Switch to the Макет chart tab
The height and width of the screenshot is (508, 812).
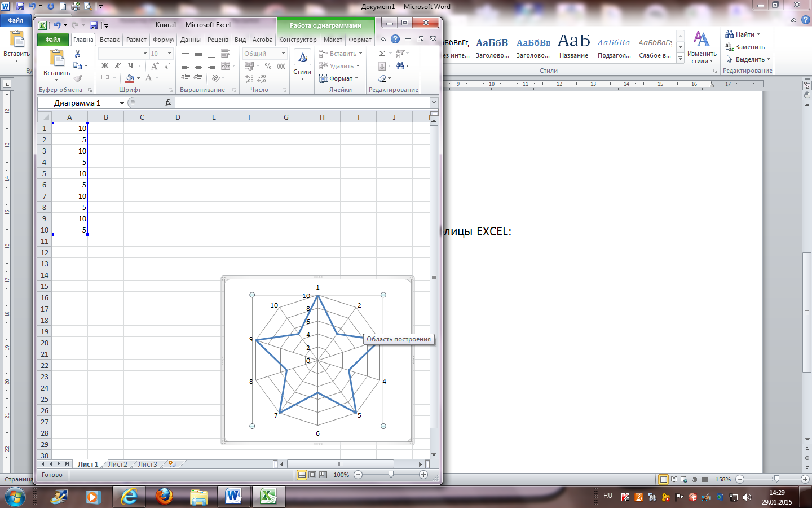pyautogui.click(x=333, y=40)
